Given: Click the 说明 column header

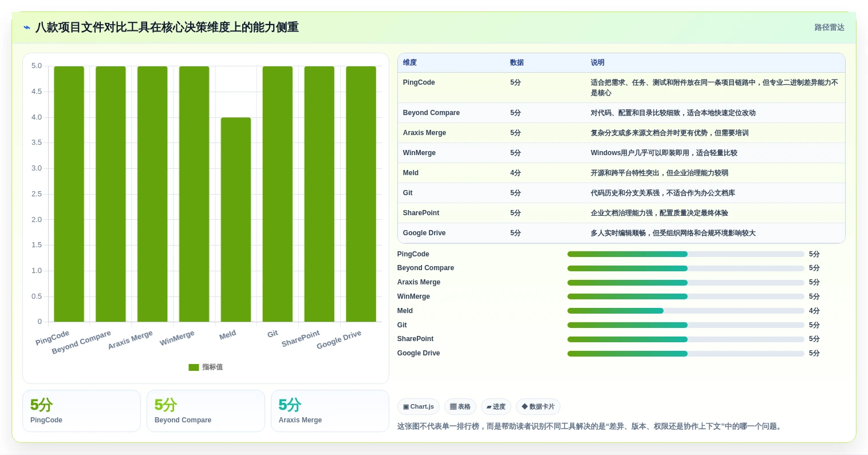Looking at the screenshot, I should tap(598, 62).
